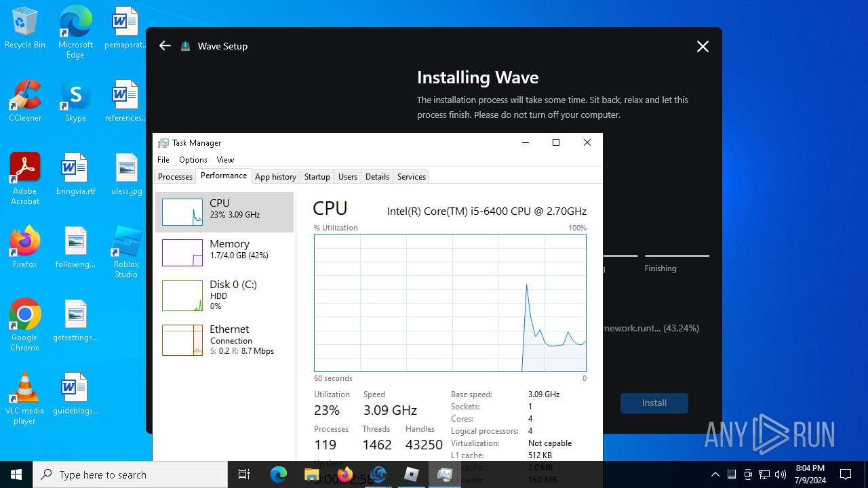Select the references Word document icon
868x488 pixels.
(x=125, y=101)
